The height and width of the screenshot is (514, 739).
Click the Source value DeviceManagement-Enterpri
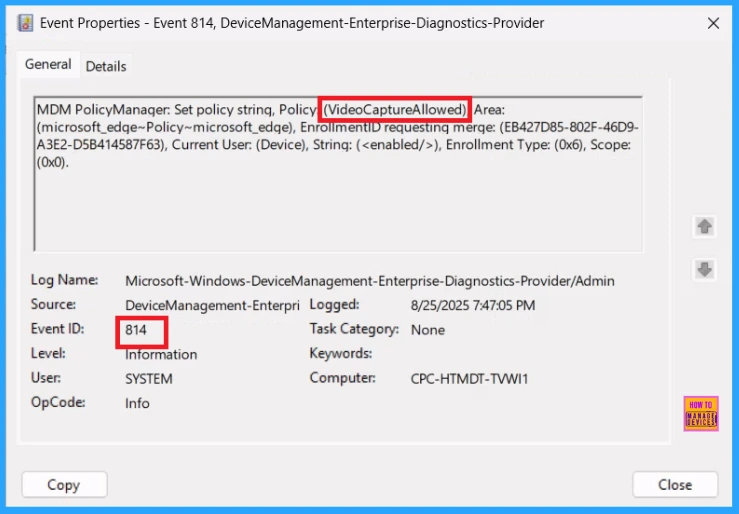(x=212, y=305)
